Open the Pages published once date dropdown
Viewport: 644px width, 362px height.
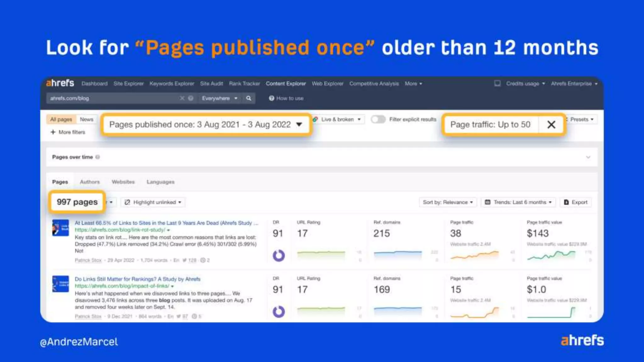(x=206, y=125)
